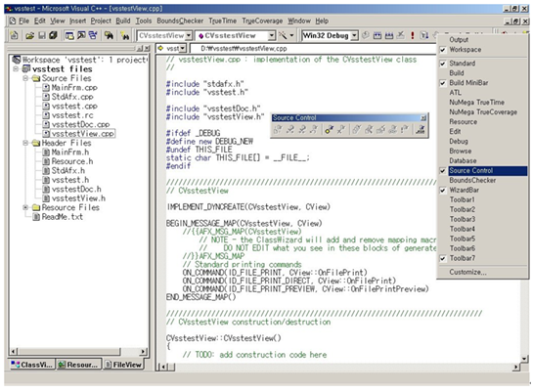Screen dimensions: 533x392
Task: Enable the Build toolbar option
Action: click(x=483, y=73)
